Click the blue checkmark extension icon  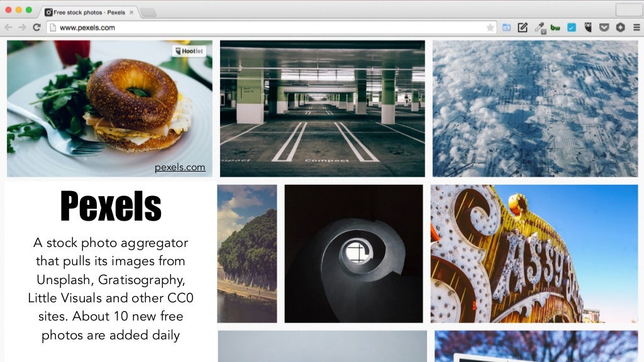coord(571,28)
